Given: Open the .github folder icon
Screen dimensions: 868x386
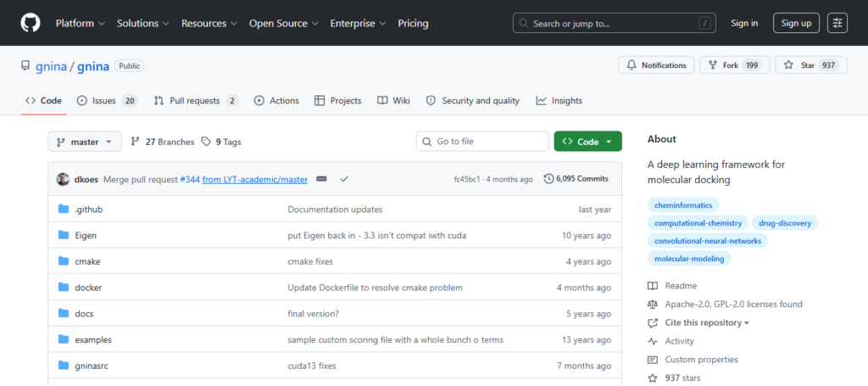Looking at the screenshot, I should point(64,210).
